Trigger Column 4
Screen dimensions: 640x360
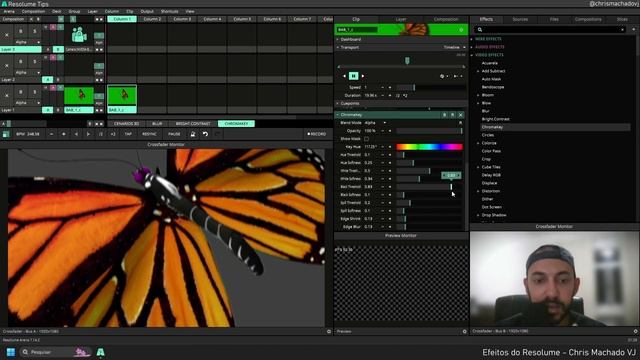click(x=212, y=19)
